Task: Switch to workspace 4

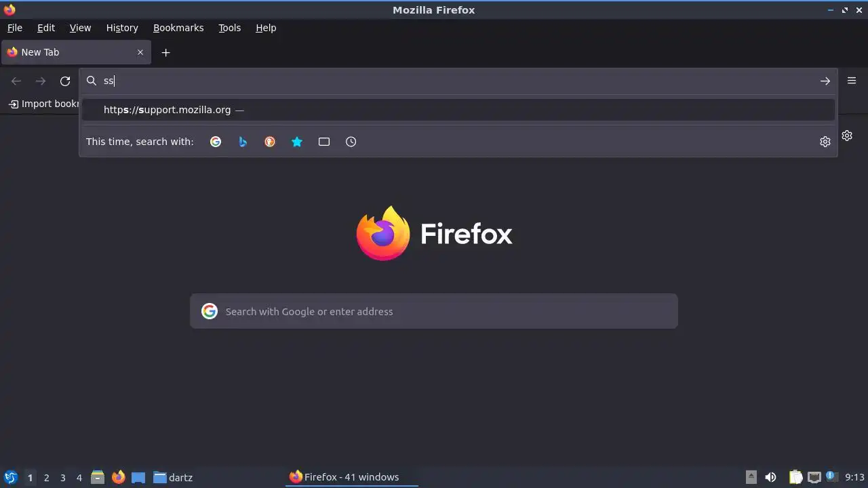Action: coord(79,477)
